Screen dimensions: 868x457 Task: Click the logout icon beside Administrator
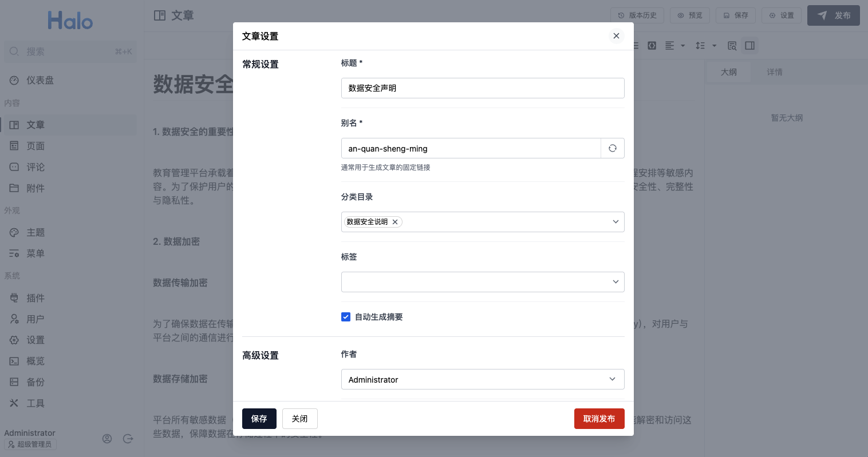[128, 439]
